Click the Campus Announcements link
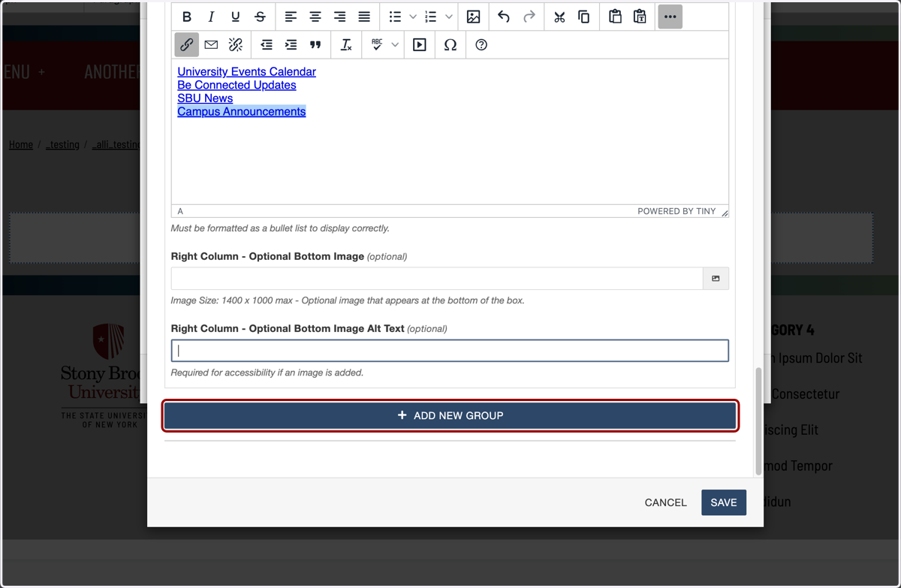 [x=241, y=112]
